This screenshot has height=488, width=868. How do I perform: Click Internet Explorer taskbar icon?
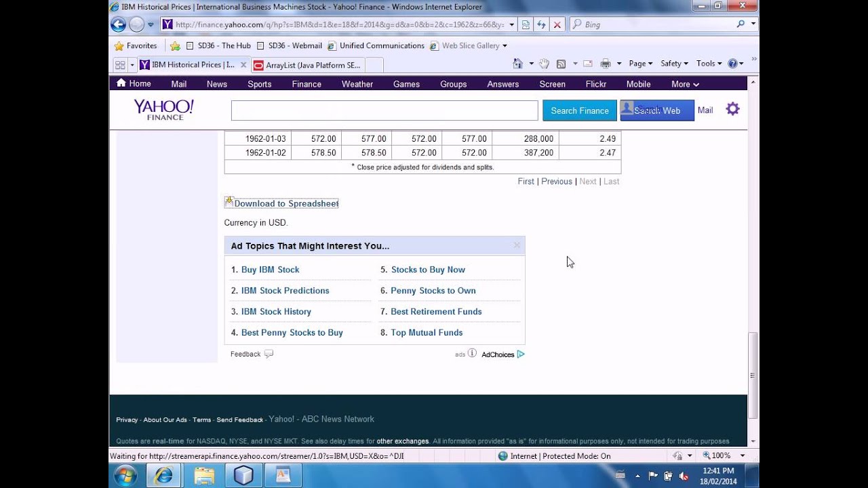tap(163, 476)
